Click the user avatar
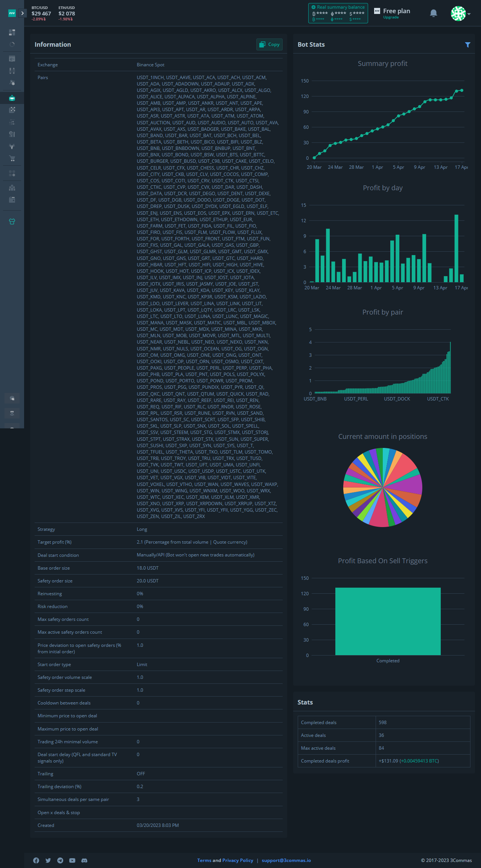The width and height of the screenshot is (481, 868). pyautogui.click(x=458, y=14)
